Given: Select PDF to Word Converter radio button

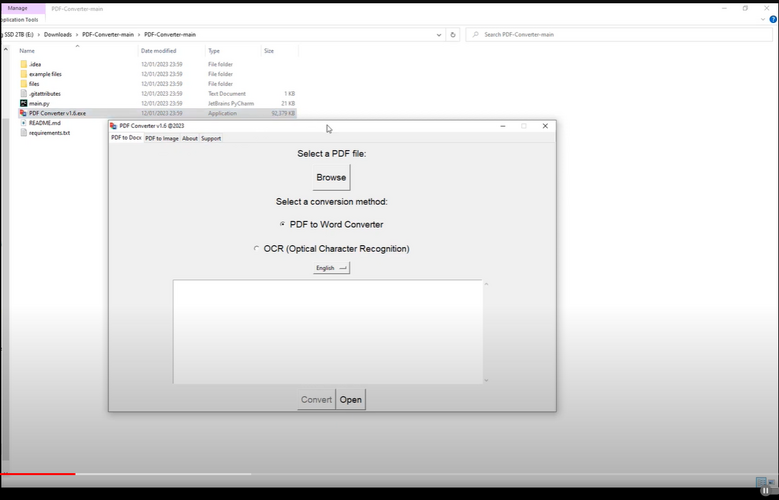Looking at the screenshot, I should (283, 224).
